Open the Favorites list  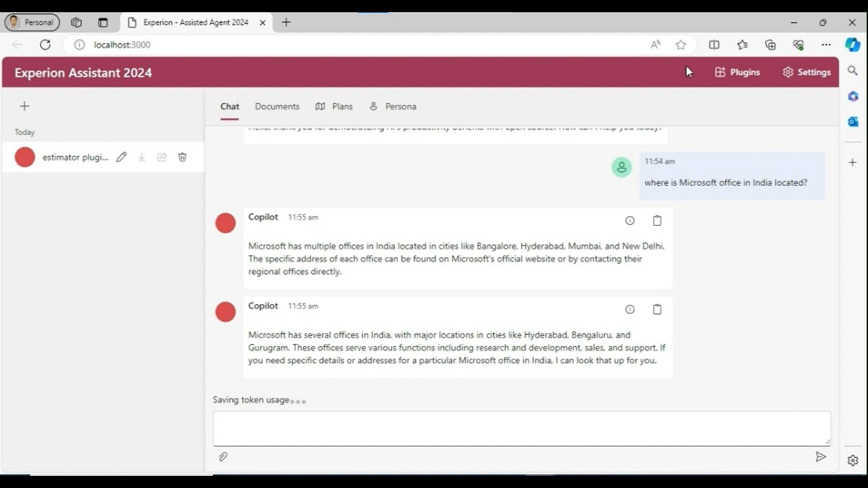pos(743,45)
